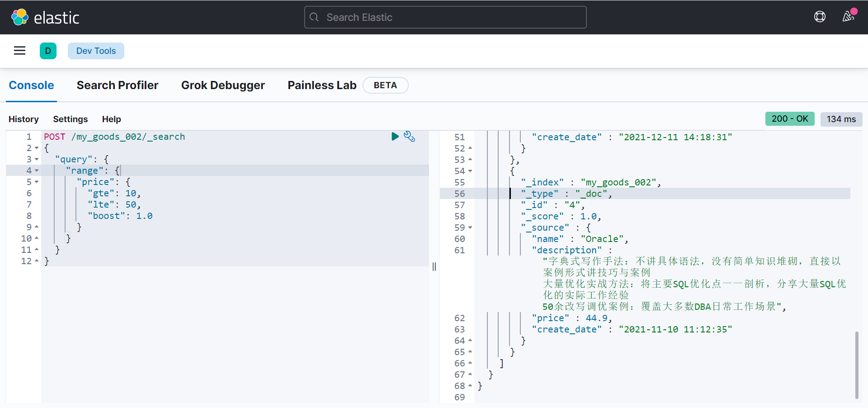This screenshot has width=868, height=408.
Task: Click the "_index" : "my_goods_002" line
Action: [x=591, y=182]
